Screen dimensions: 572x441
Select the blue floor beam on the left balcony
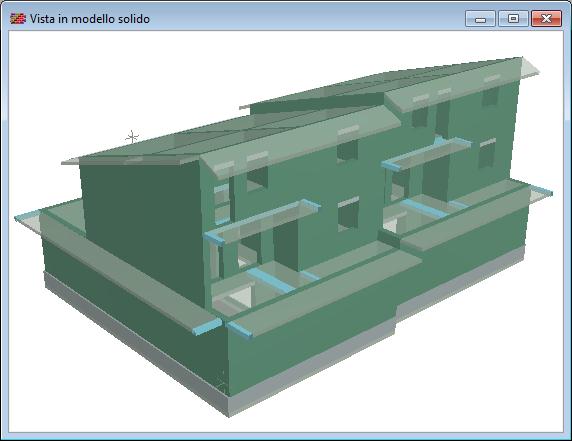(x=271, y=281)
